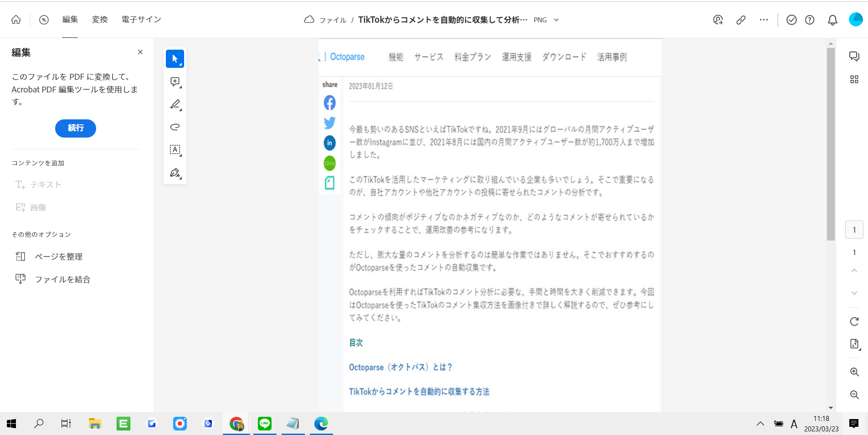Add テキスト content

(38, 184)
